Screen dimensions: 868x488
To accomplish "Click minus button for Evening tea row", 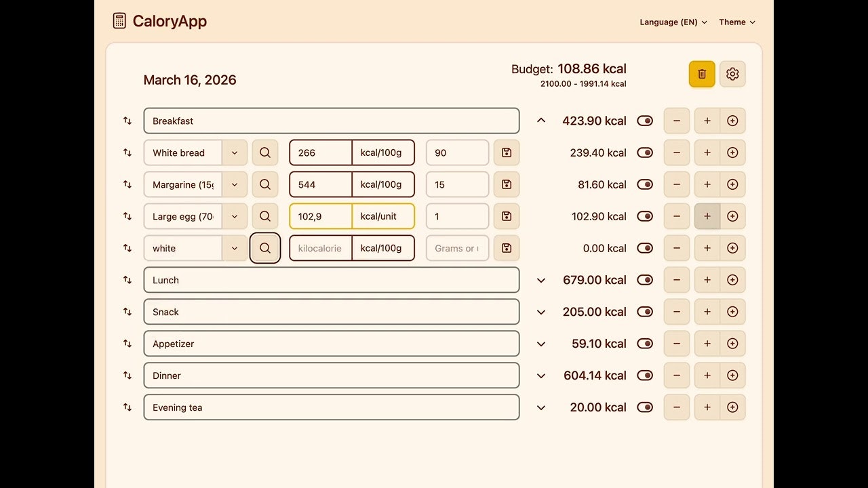I will tap(677, 407).
